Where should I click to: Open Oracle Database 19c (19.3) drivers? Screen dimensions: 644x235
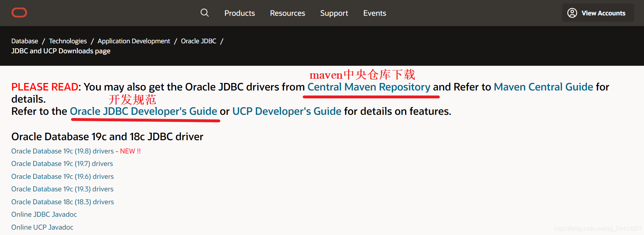point(62,189)
